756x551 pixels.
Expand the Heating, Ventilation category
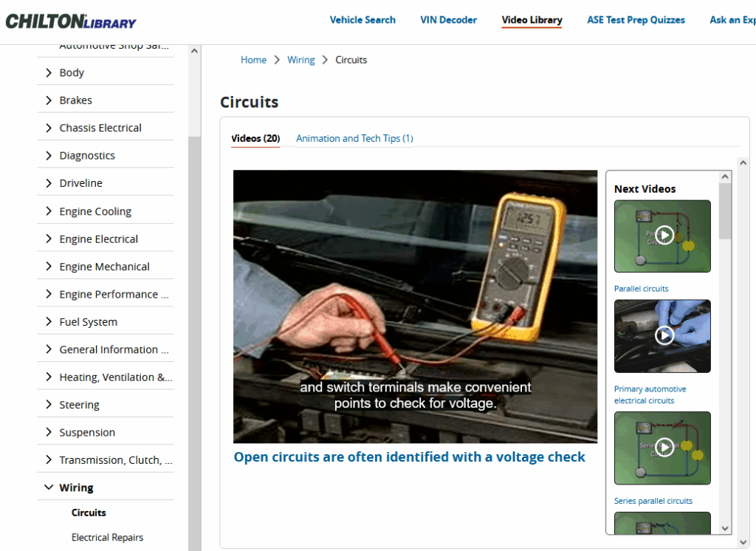point(49,377)
